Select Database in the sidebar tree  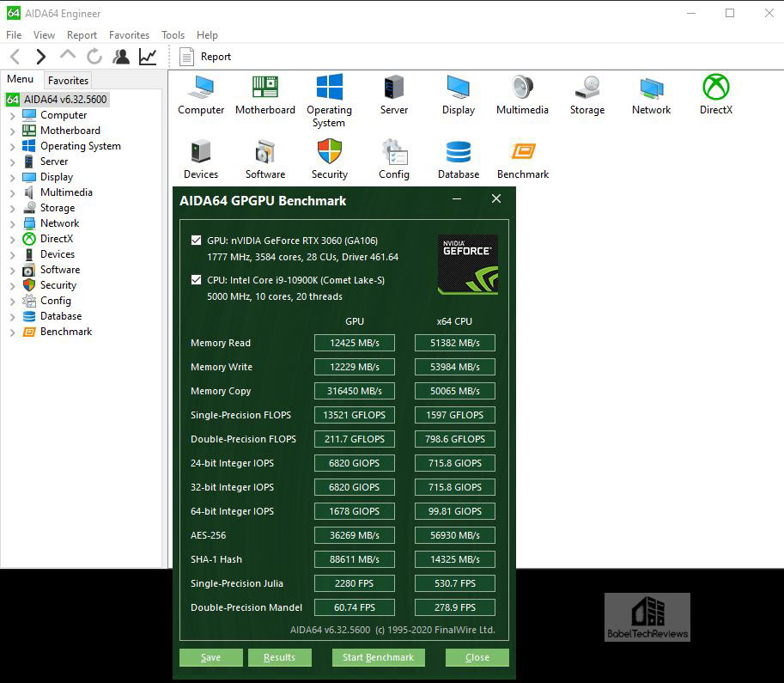[x=61, y=316]
